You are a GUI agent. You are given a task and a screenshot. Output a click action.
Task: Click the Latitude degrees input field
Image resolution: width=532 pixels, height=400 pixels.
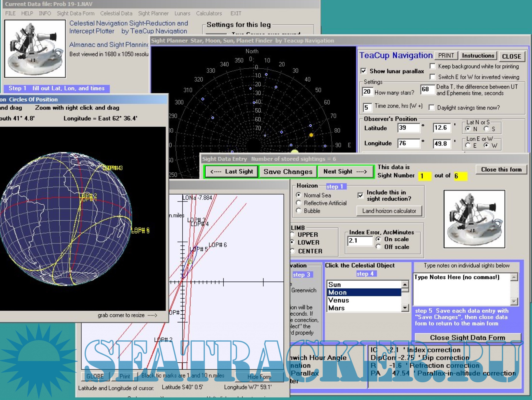(x=409, y=128)
